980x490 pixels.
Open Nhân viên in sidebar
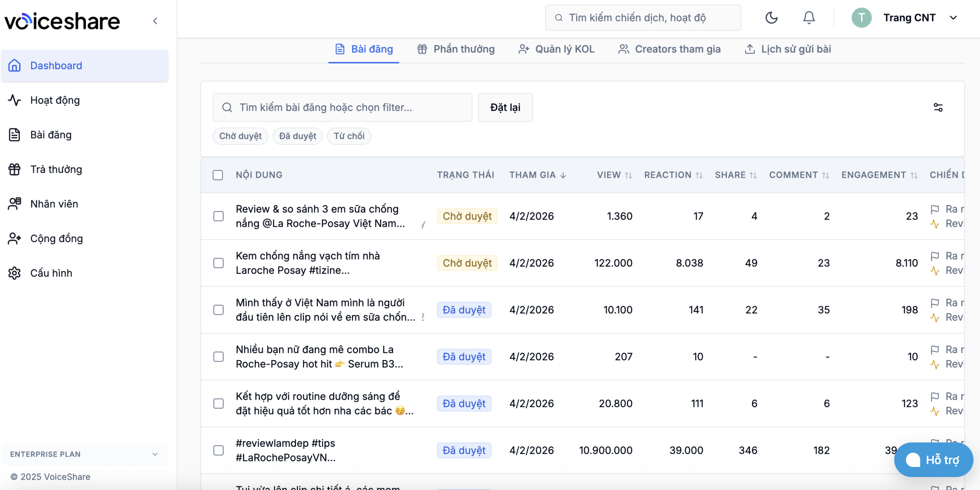[x=85, y=204]
